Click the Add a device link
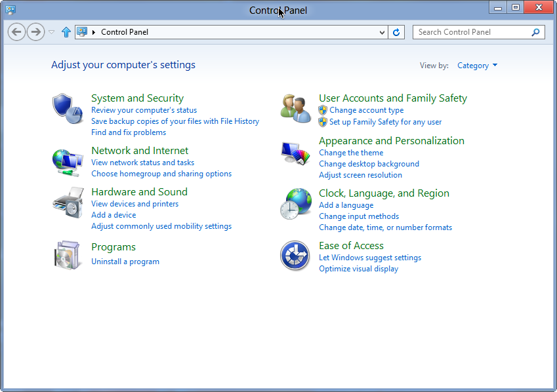Image resolution: width=557 pixels, height=392 pixels. pyautogui.click(x=113, y=215)
